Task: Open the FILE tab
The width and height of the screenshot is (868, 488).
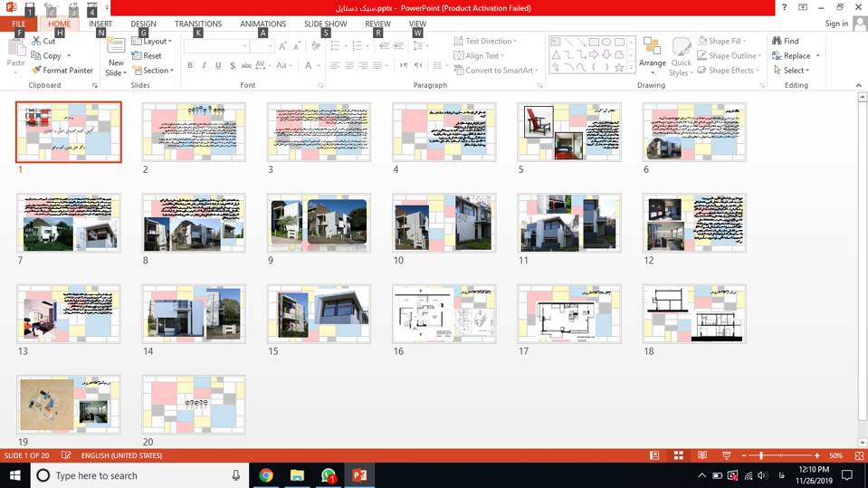Action: click(x=19, y=24)
